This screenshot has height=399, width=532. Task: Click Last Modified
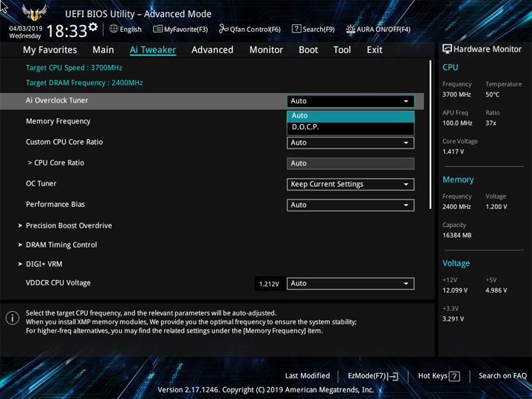click(x=307, y=376)
